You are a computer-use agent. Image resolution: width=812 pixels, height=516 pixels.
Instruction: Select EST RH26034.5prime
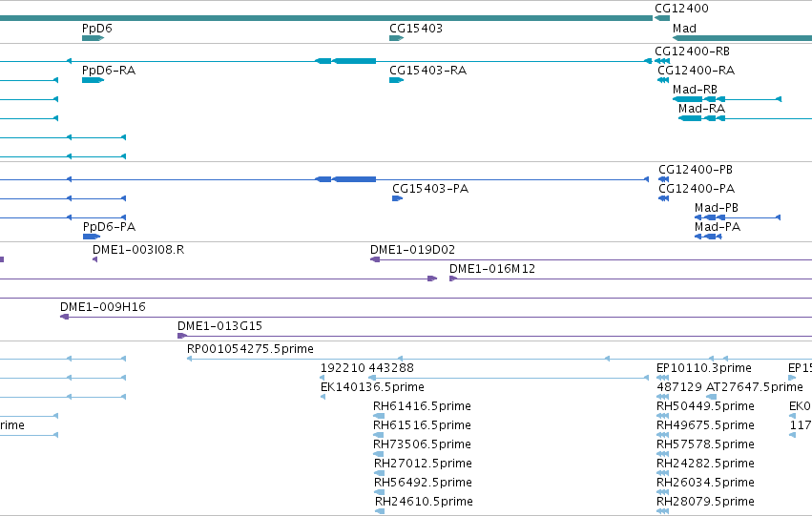(705, 483)
